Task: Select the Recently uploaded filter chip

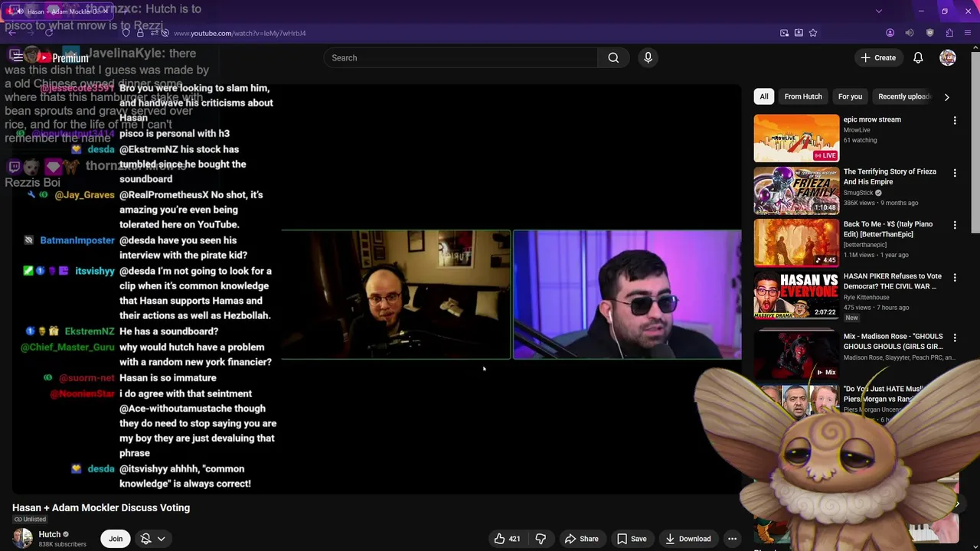Action: click(904, 96)
